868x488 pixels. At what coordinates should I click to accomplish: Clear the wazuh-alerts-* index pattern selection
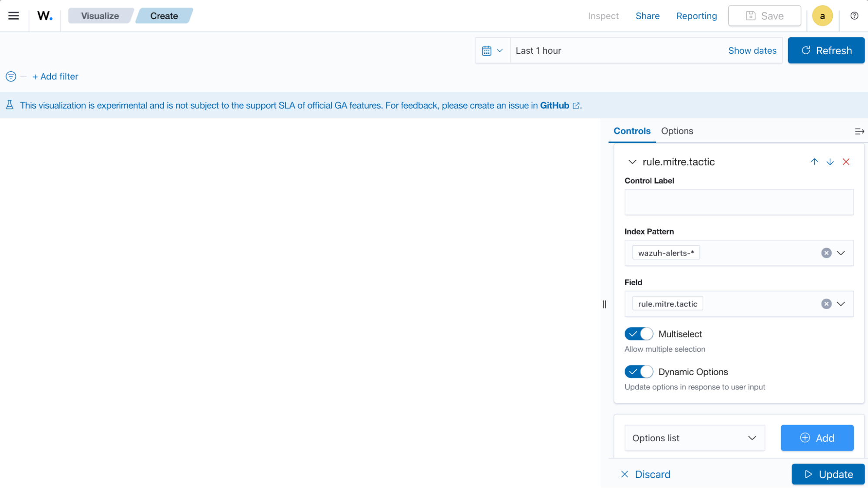(x=826, y=253)
